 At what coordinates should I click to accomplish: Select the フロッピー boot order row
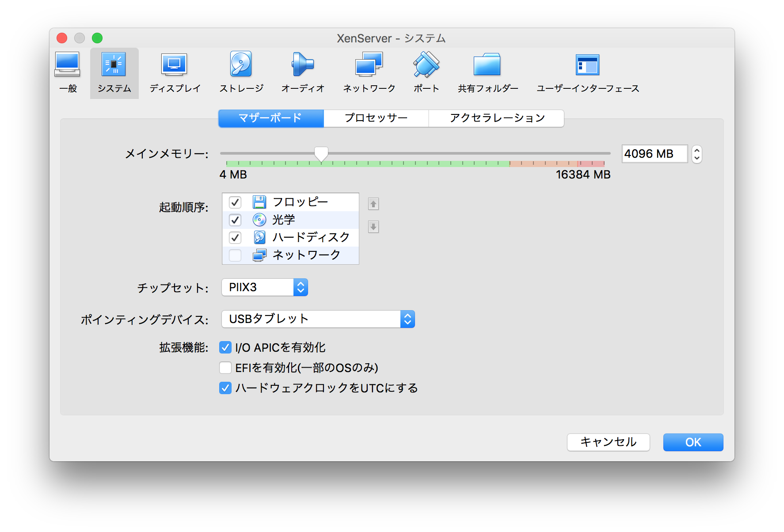[290, 202]
